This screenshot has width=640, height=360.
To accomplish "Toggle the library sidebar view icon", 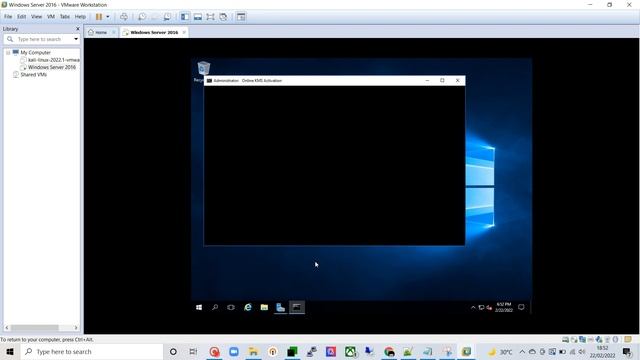I will coord(185,17).
